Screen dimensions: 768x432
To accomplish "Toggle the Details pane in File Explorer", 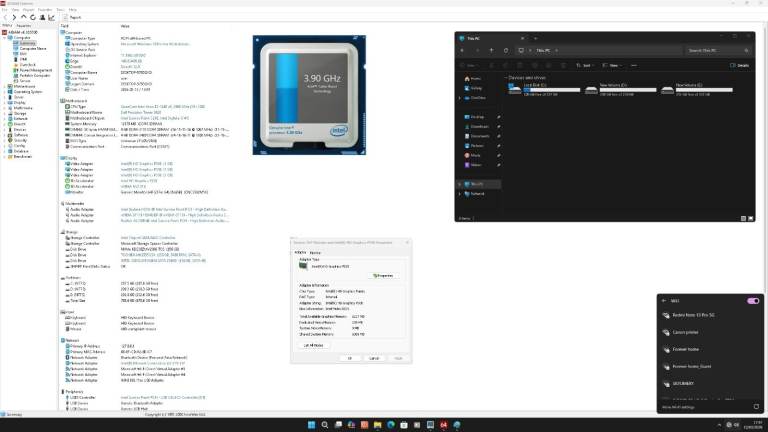I will point(739,63).
